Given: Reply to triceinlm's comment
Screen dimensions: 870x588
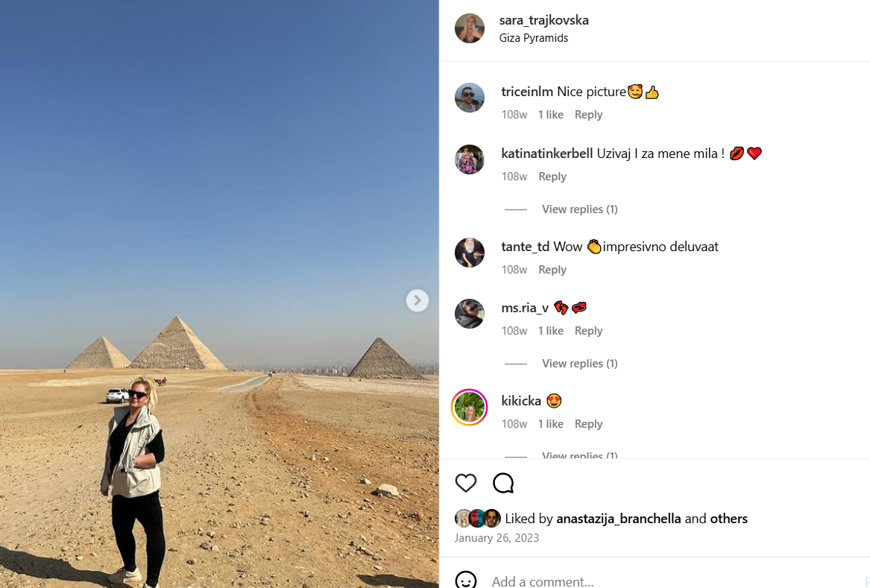Looking at the screenshot, I should [588, 115].
